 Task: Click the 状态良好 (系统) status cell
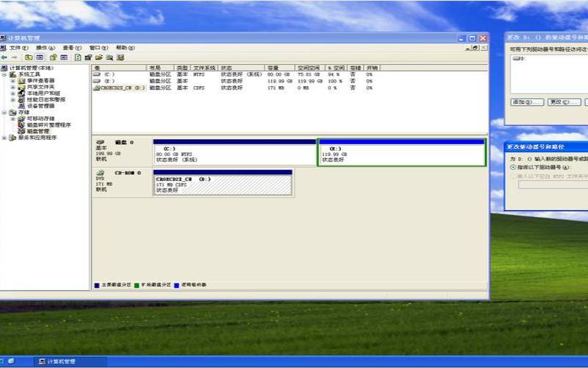coord(242,75)
